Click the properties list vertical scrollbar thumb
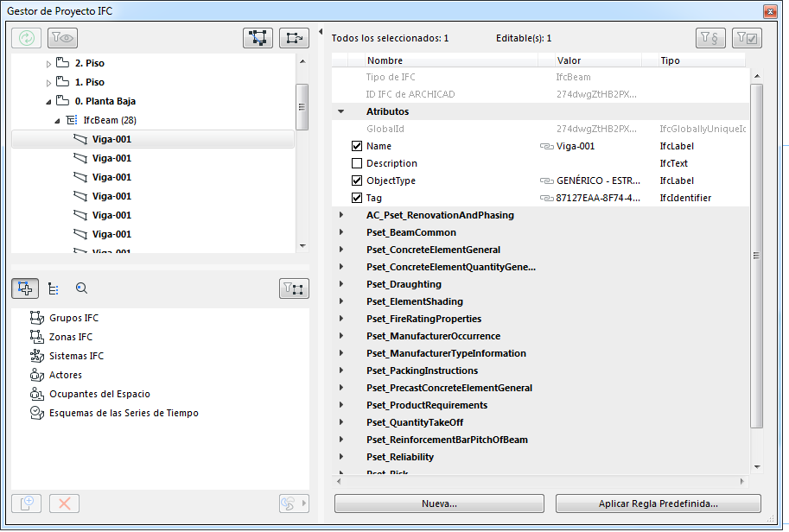This screenshot has height=532, width=789. pos(756,256)
